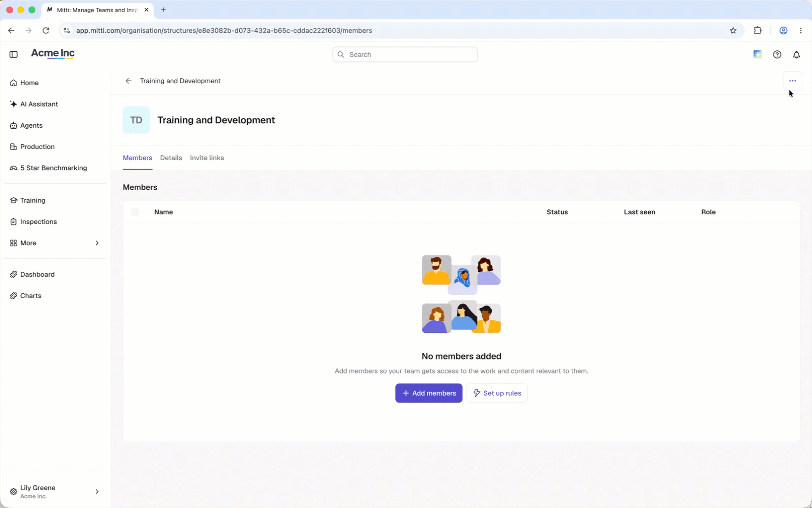The image size is (812, 508).
Task: Bookmark this page with the star icon
Action: (733, 30)
